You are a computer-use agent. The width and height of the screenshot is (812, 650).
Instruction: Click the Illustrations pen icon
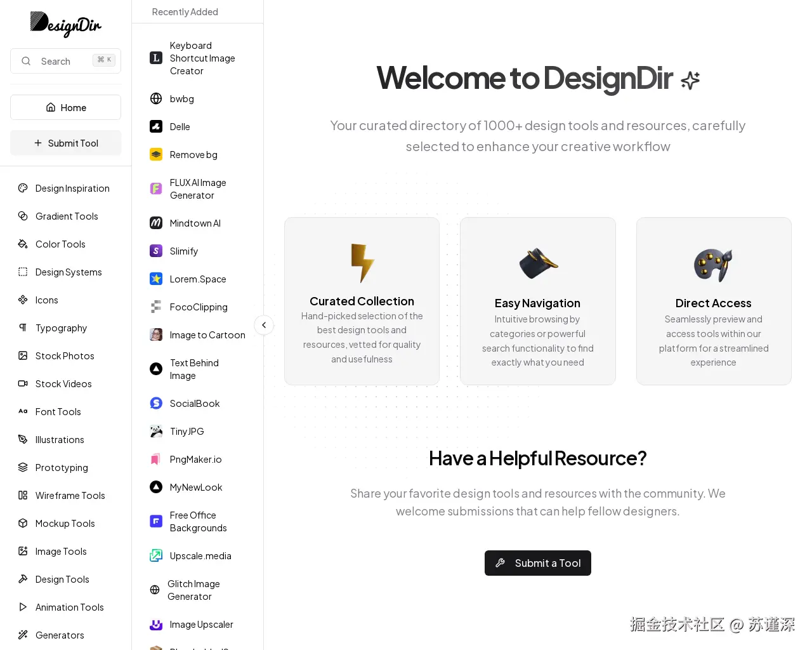tap(23, 439)
